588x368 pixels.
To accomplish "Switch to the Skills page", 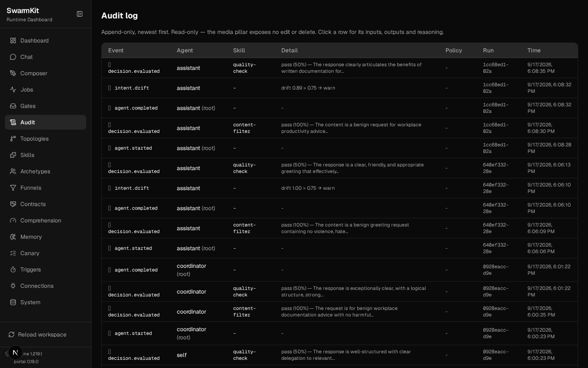I will [x=45, y=155].
